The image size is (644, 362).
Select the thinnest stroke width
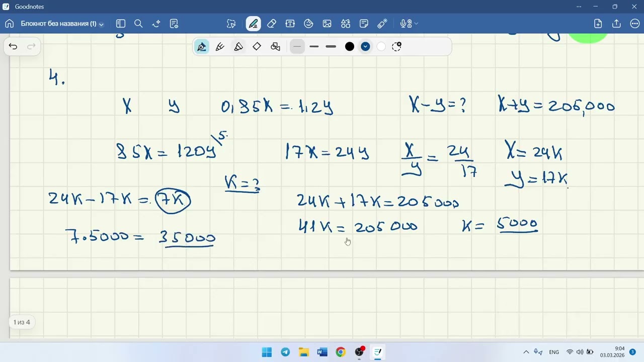(x=297, y=47)
